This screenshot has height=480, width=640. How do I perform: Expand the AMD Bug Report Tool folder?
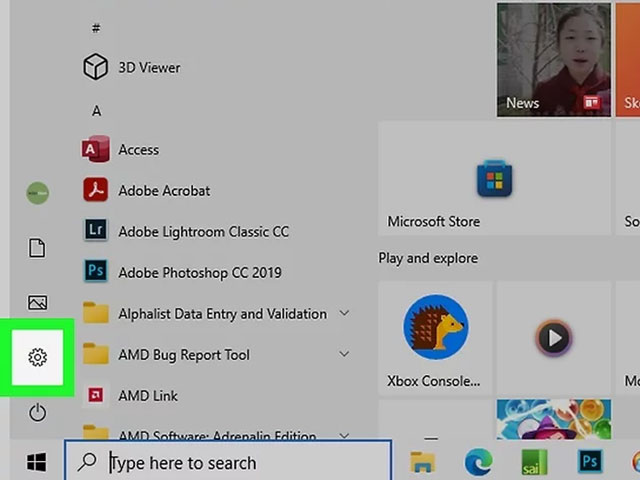[344, 354]
